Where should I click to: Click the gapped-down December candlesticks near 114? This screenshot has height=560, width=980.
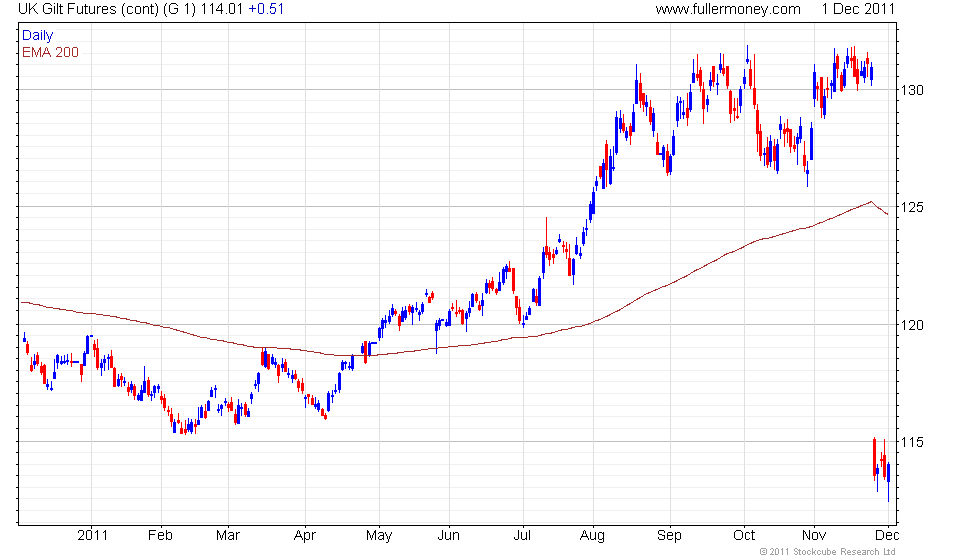[x=881, y=469]
